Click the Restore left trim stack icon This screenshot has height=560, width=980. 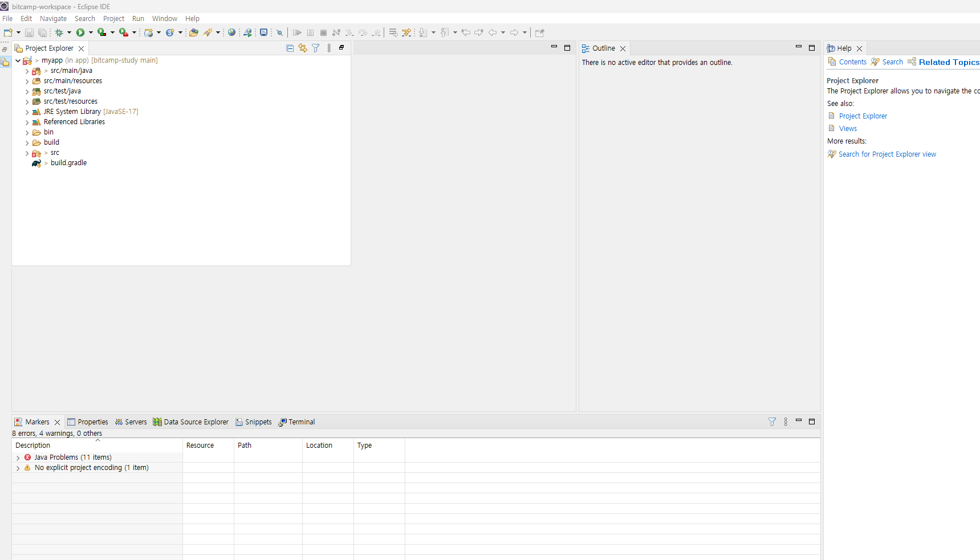click(5, 50)
